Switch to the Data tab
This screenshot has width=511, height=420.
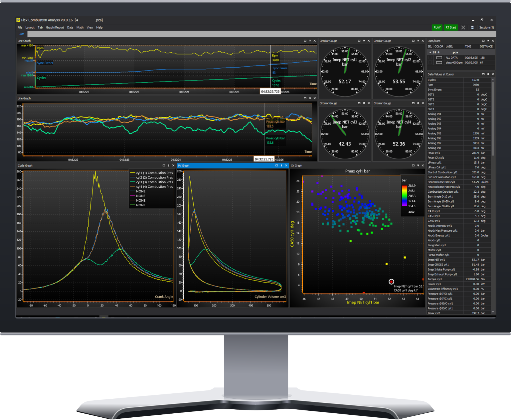[21, 34]
